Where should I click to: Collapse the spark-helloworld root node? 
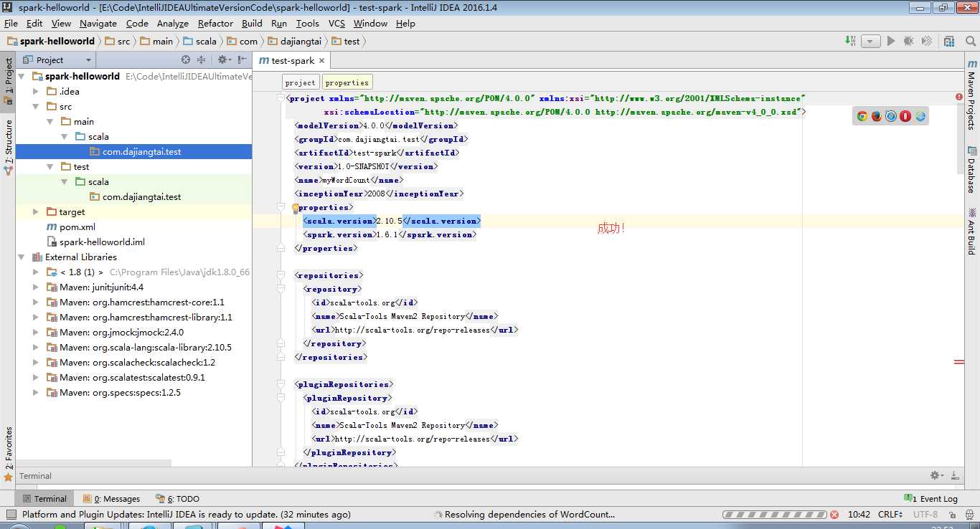[22, 76]
